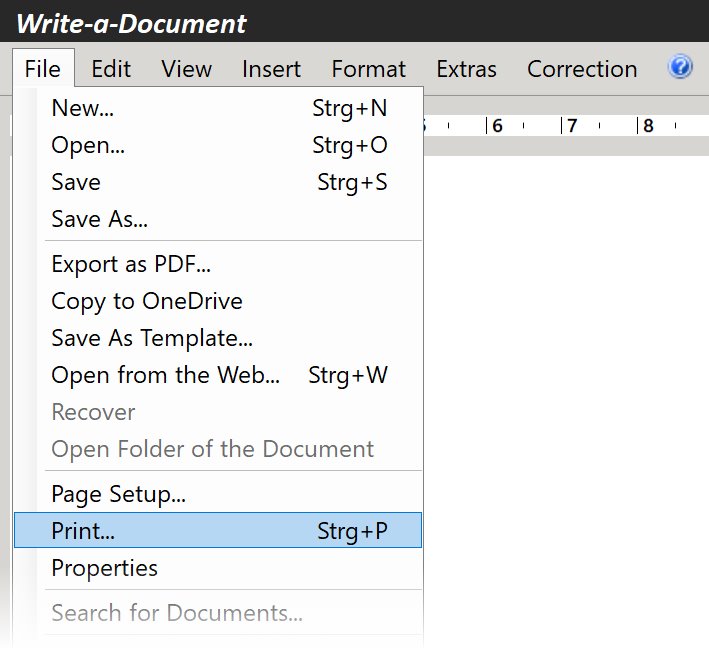Select Save As... menu entry
This screenshot has height=661, width=709.
218,219
